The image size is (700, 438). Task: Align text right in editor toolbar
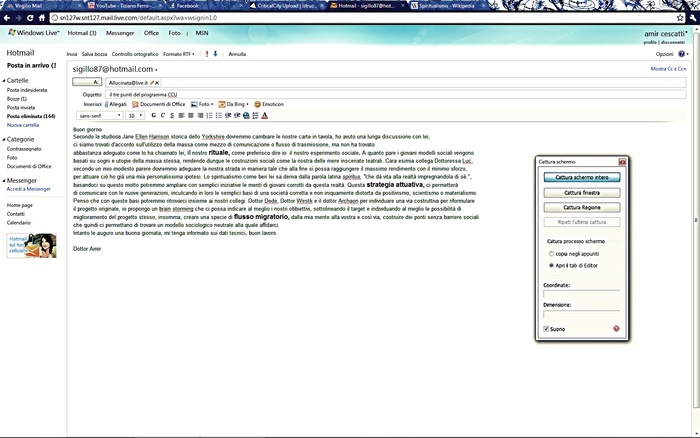(x=200, y=116)
